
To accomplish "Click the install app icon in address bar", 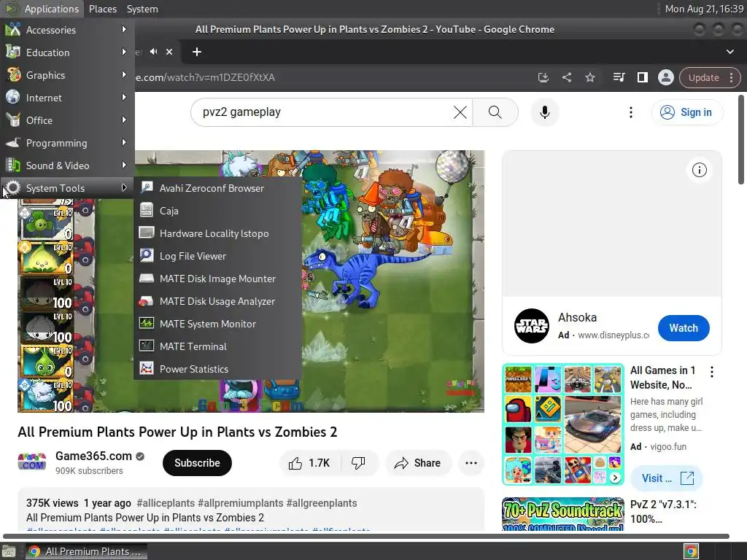I will coord(543,77).
